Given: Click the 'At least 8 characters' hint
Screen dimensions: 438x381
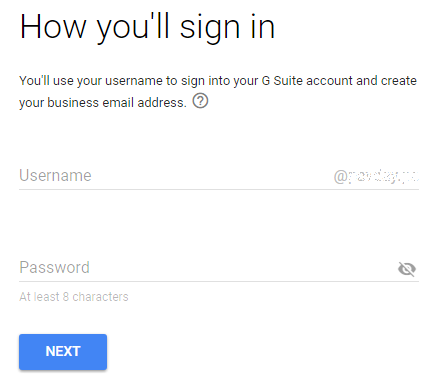Looking at the screenshot, I should point(74,297).
